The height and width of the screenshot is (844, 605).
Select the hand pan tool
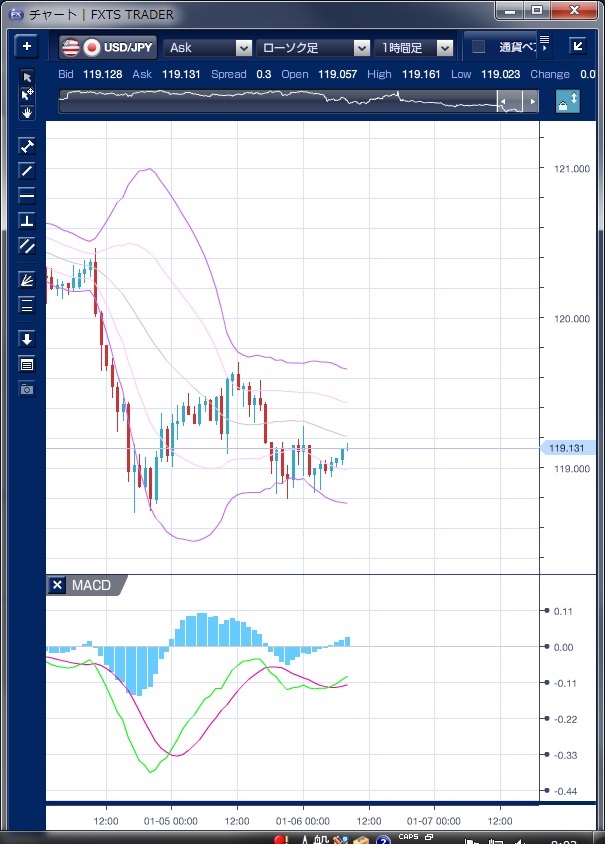[27, 112]
